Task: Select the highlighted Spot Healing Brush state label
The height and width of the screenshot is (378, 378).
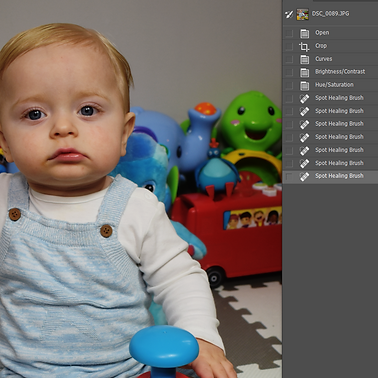Action: (x=339, y=176)
